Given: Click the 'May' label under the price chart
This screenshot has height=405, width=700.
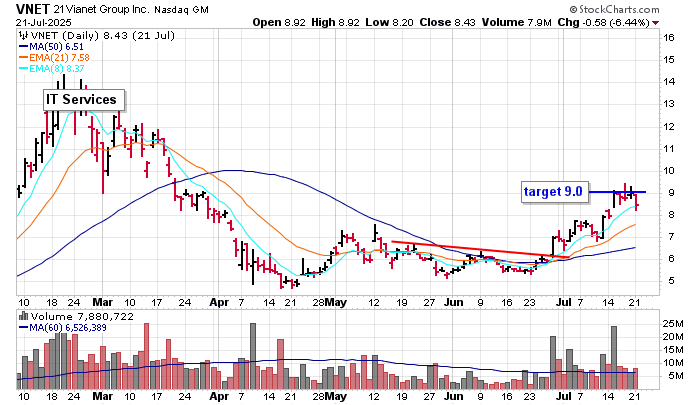Looking at the screenshot, I should (x=335, y=302).
